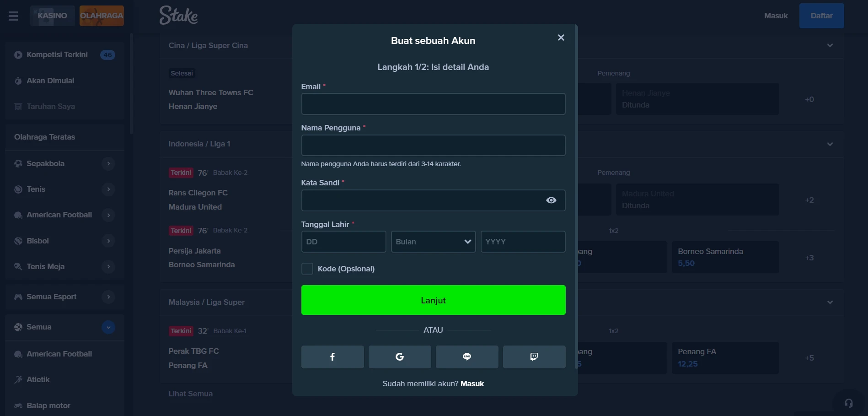Expand the Bisbol submenu arrow
The width and height of the screenshot is (868, 416).
click(108, 241)
